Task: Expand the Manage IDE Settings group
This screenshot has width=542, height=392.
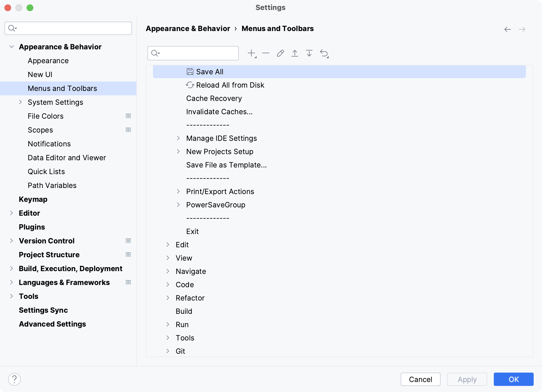Action: (179, 138)
